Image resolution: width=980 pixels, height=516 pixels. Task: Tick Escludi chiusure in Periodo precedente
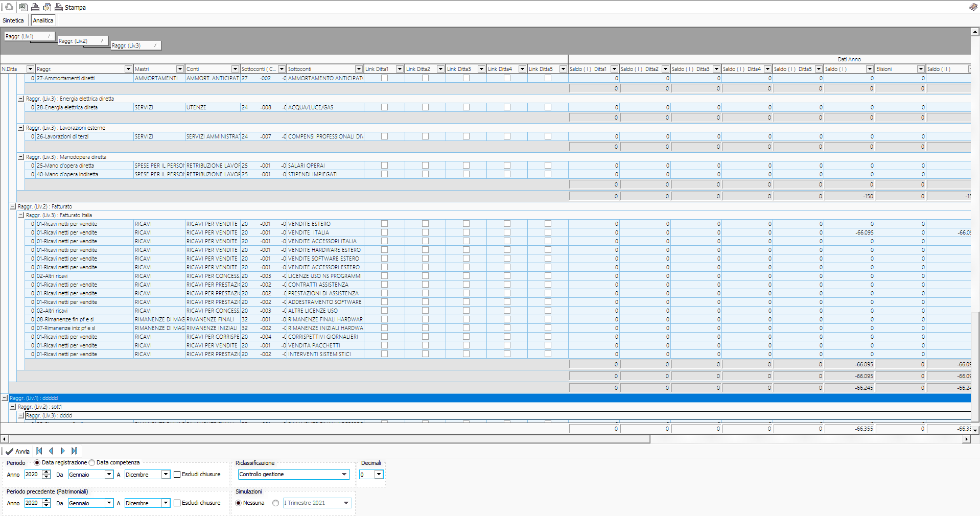(177, 503)
